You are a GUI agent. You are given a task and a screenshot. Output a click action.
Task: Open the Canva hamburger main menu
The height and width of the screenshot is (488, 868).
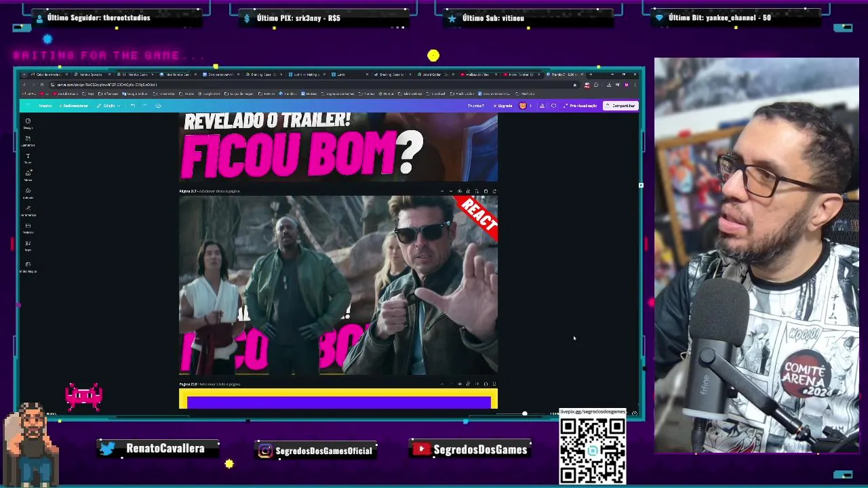tap(26, 106)
